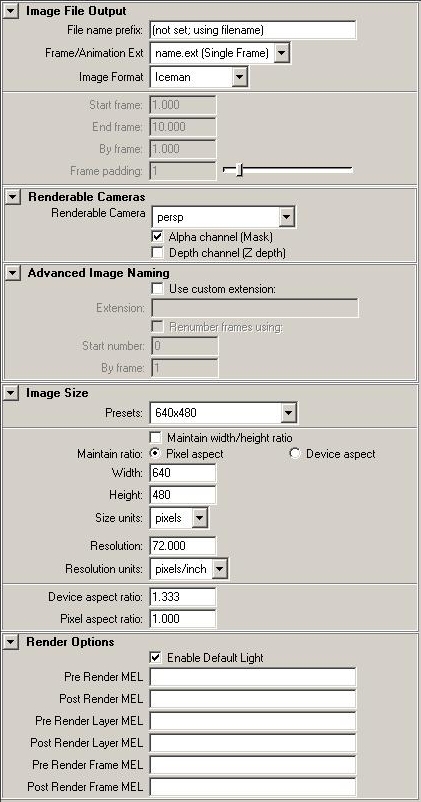This screenshot has width=421, height=802.
Task: Click the Width input field
Action: coord(183,473)
